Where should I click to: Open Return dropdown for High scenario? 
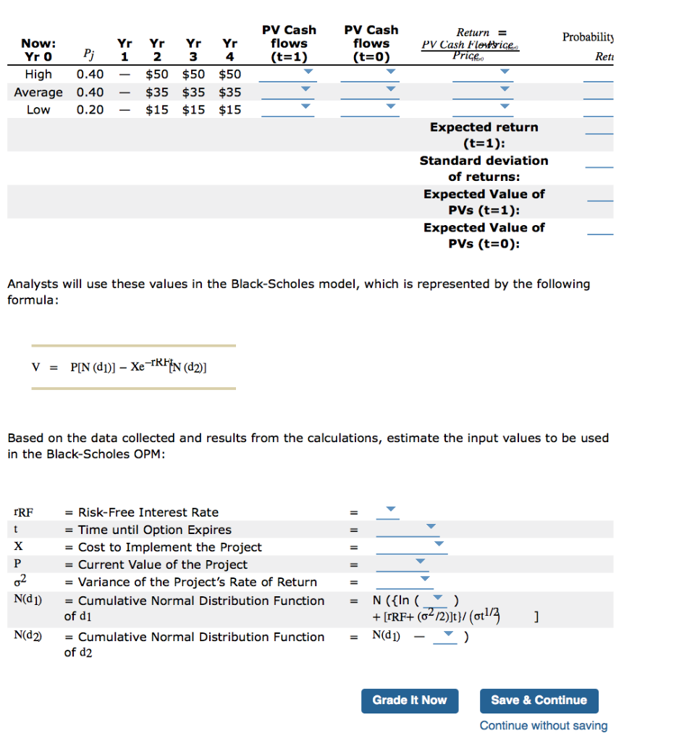[x=503, y=72]
